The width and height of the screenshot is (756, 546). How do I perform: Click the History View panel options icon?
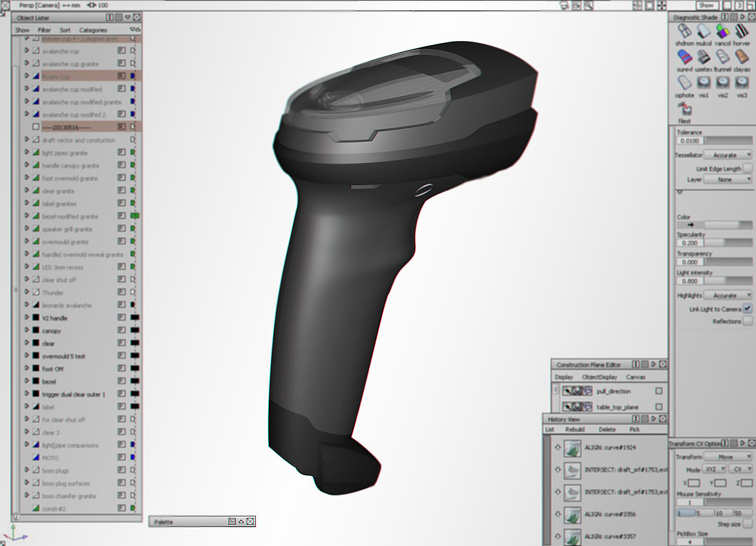(644, 419)
